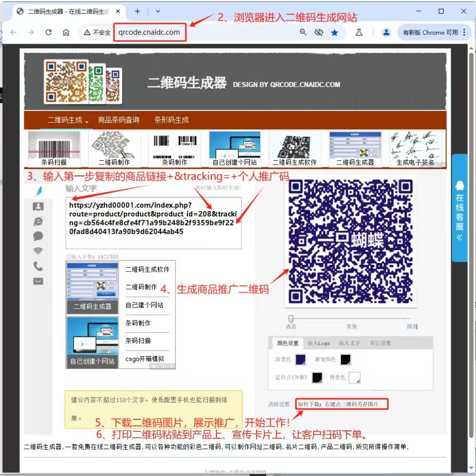The height and width of the screenshot is (476, 476).
Task: Click the 条码扫描 thumbnail
Action: click(x=54, y=149)
